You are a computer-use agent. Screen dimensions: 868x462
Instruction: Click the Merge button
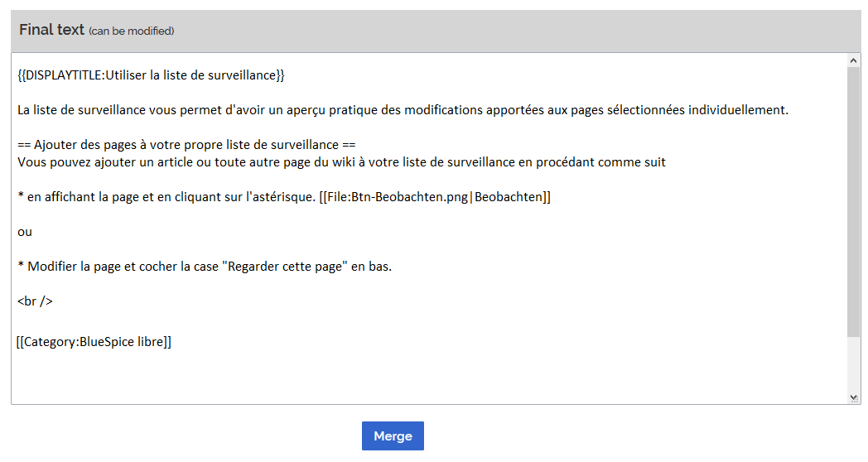[x=393, y=436]
